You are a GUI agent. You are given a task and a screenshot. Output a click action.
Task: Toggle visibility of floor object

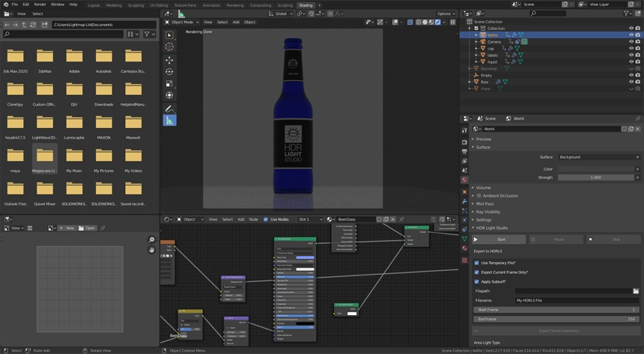(x=631, y=82)
